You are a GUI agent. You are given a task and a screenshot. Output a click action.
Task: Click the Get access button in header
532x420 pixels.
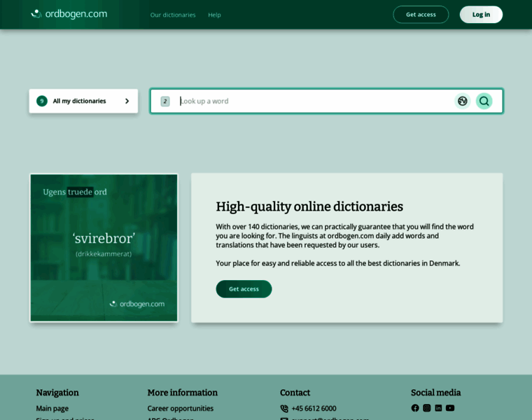(421, 15)
